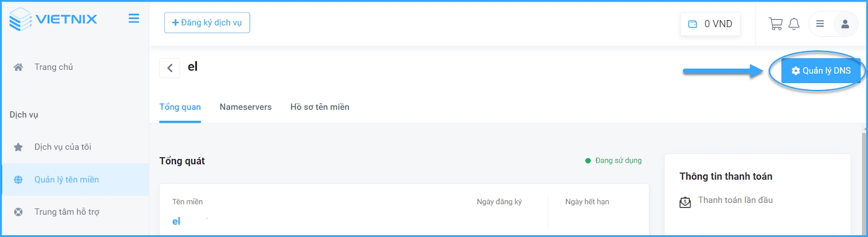Open the account menu lines icon
The width and height of the screenshot is (868, 237).
point(820,24)
